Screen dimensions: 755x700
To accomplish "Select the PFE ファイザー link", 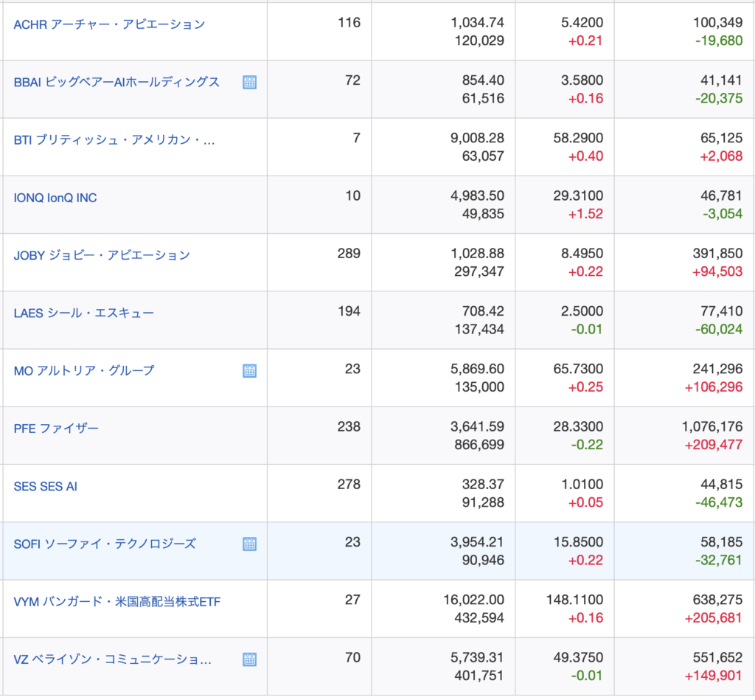I will (56, 428).
